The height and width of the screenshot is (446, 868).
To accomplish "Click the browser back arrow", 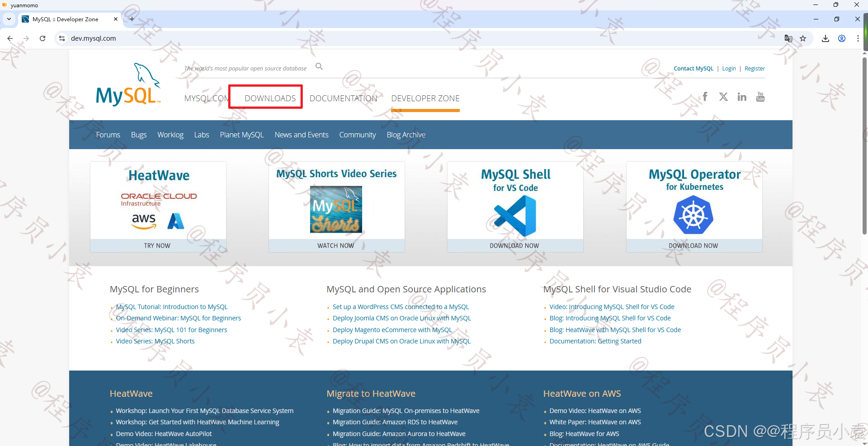I will tap(10, 38).
